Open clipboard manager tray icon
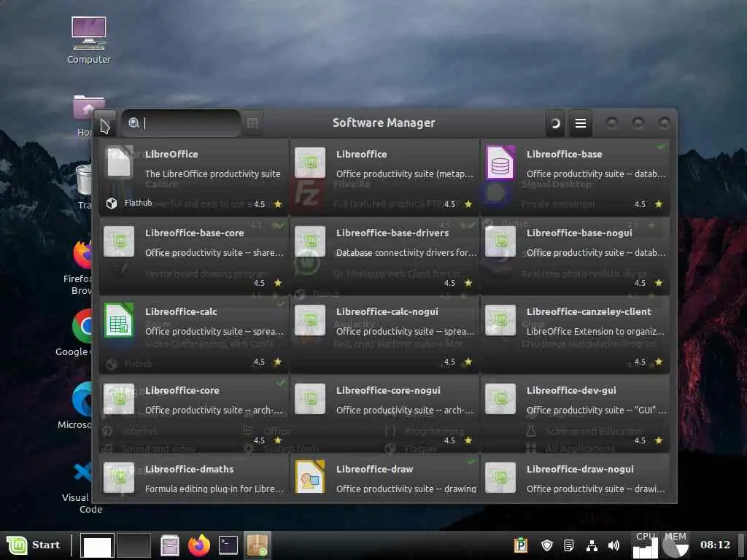The width and height of the screenshot is (747, 560). [521, 545]
